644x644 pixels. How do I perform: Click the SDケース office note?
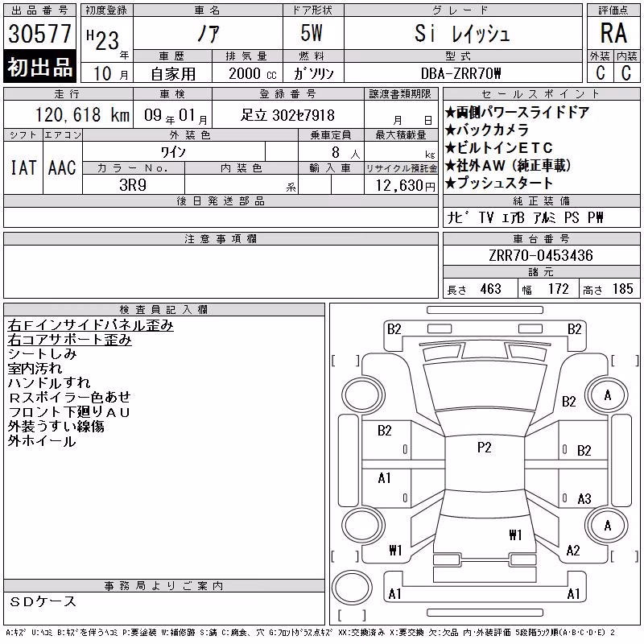pos(43,601)
